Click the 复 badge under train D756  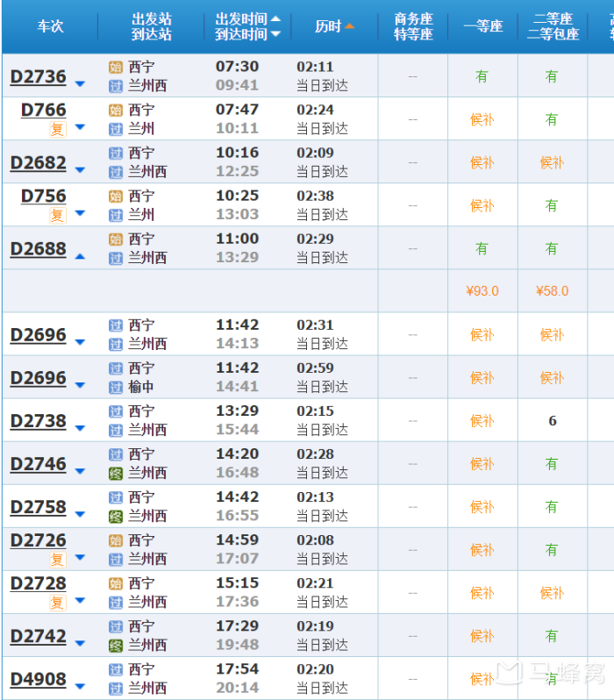coord(57,215)
